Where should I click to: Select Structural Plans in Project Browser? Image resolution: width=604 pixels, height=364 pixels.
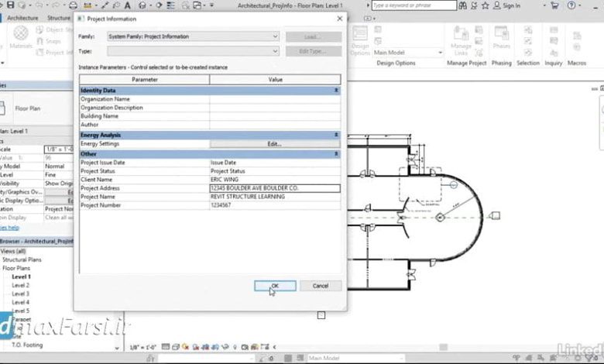click(x=22, y=259)
